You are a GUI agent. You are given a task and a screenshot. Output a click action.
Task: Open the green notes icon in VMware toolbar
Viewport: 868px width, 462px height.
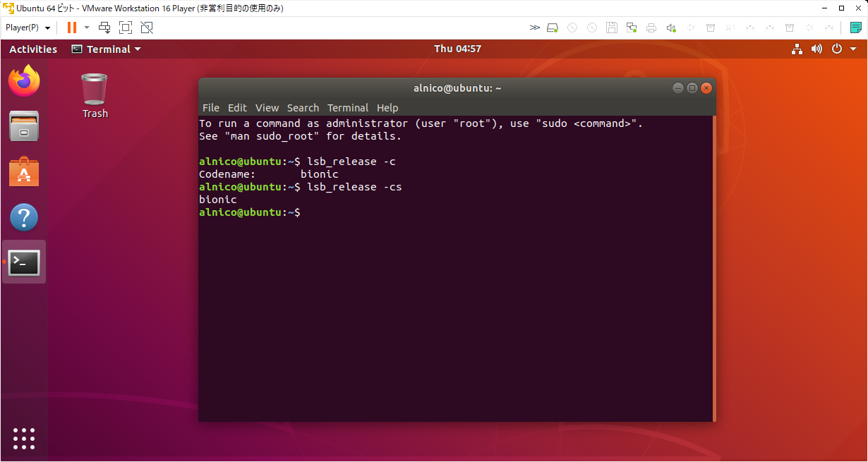coord(856,28)
